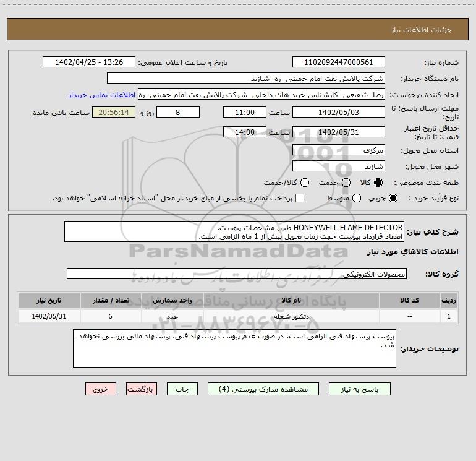Select the متوسط purchase type radio

tap(357, 198)
